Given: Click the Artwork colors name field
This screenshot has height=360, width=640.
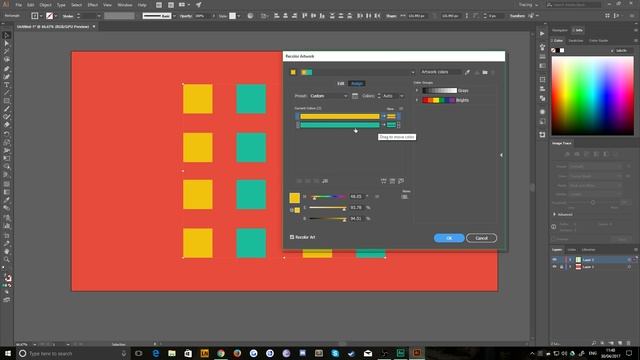Looking at the screenshot, I should coord(440,72).
